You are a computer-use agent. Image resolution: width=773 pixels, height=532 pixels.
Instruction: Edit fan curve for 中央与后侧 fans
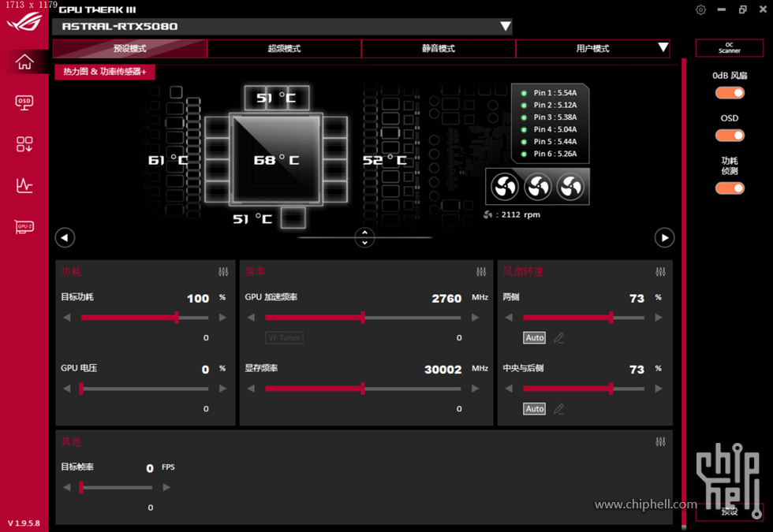[x=558, y=409]
